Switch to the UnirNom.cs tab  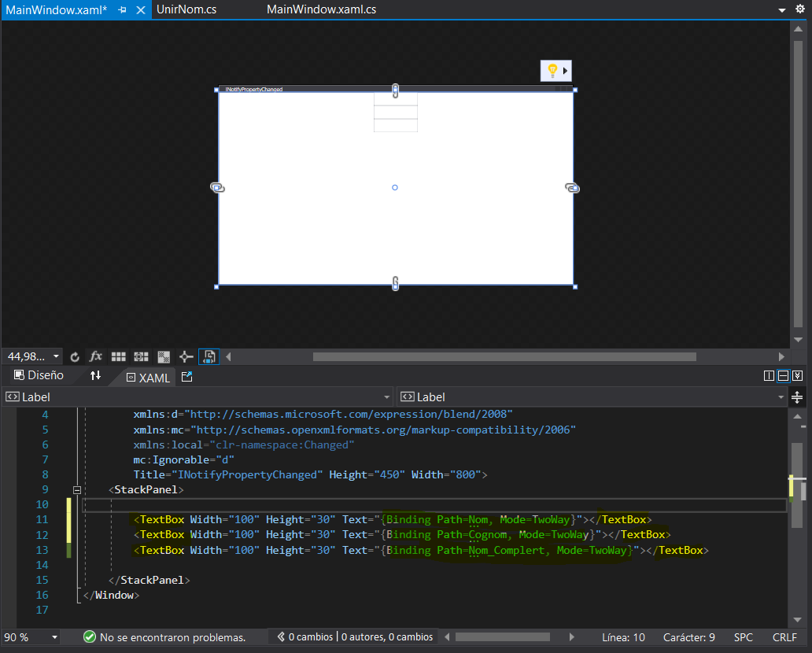(186, 9)
